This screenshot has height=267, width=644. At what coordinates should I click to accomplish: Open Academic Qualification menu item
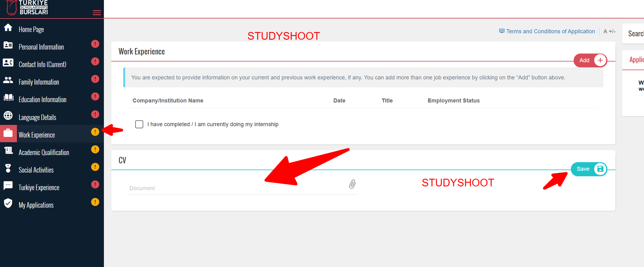tap(44, 153)
